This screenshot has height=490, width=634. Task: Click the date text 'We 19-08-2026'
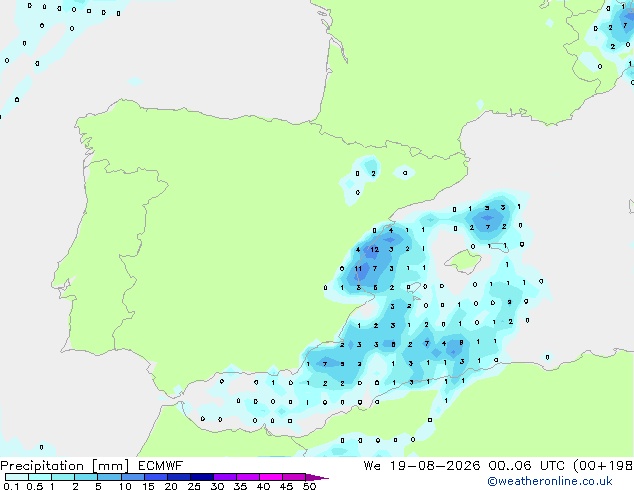click(x=422, y=466)
